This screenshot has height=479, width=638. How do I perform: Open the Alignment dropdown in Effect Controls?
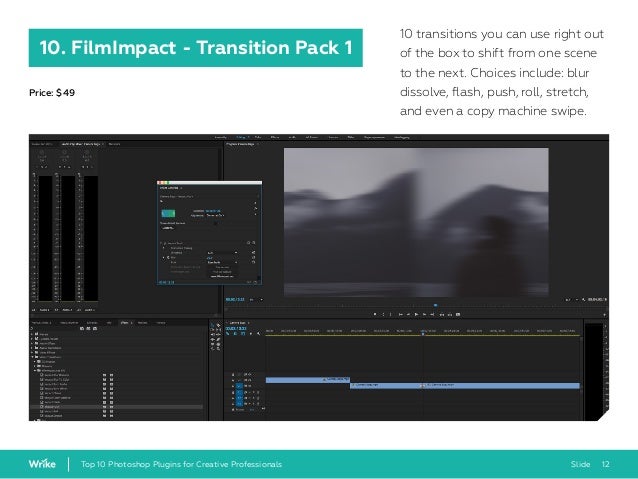pyautogui.click(x=216, y=215)
